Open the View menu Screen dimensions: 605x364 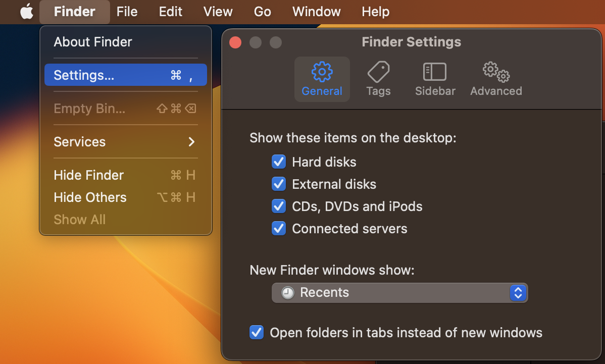click(x=218, y=12)
